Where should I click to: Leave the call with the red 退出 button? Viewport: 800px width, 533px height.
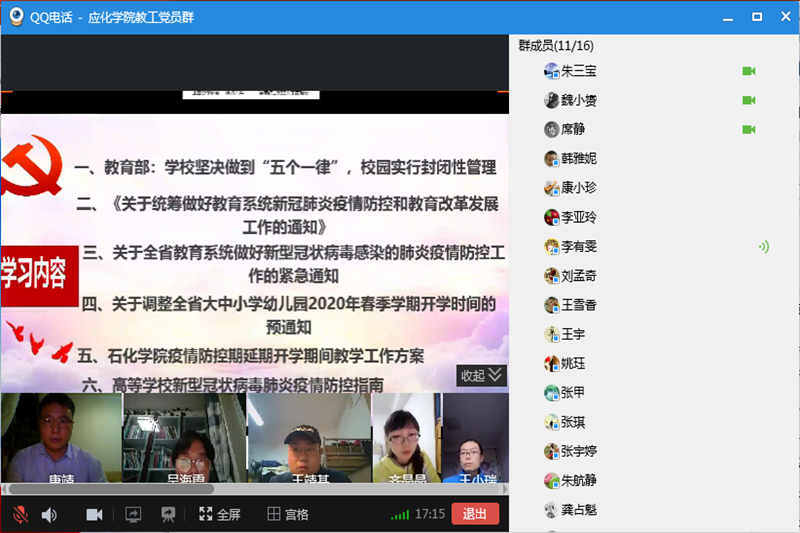[x=475, y=514]
